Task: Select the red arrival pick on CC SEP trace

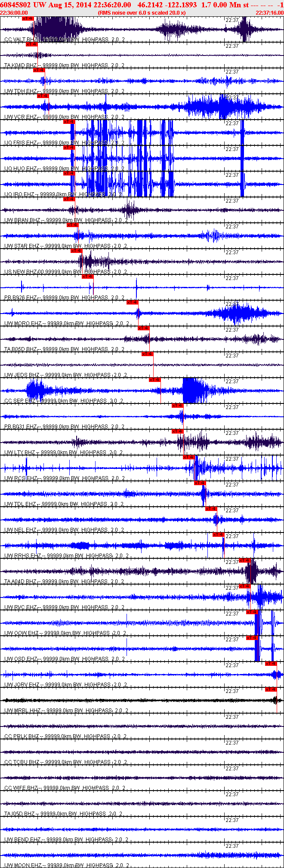Action: (x=155, y=380)
